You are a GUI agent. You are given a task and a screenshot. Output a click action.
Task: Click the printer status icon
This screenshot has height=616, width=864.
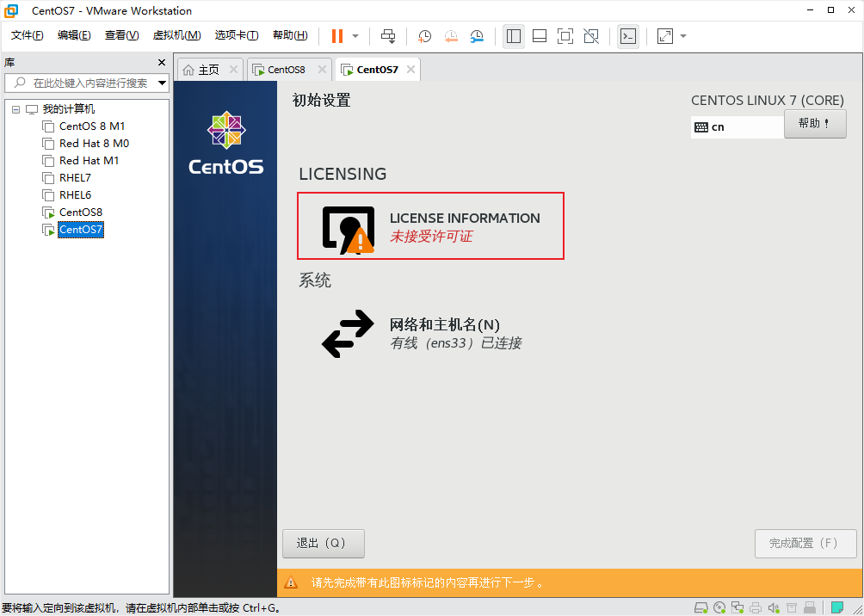click(756, 608)
